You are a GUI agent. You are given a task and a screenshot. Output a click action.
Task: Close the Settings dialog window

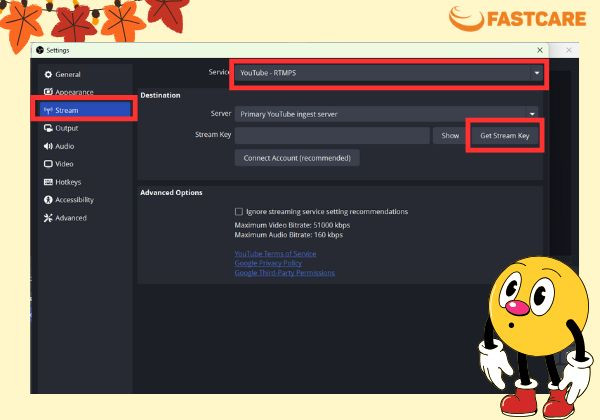pos(540,50)
